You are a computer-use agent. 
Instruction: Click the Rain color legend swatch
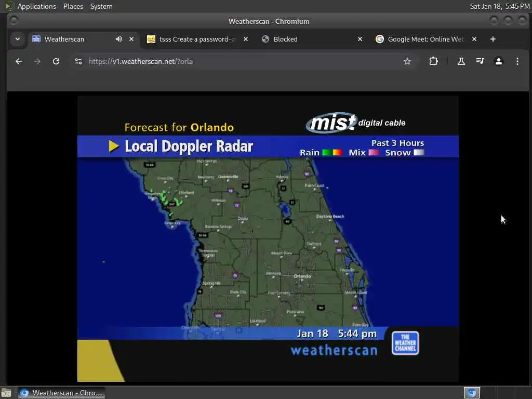point(331,152)
